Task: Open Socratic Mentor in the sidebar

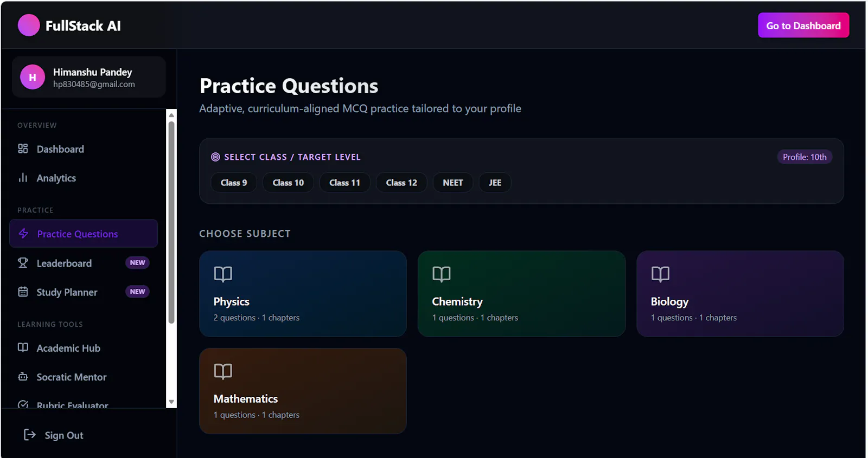Action: coord(84,377)
